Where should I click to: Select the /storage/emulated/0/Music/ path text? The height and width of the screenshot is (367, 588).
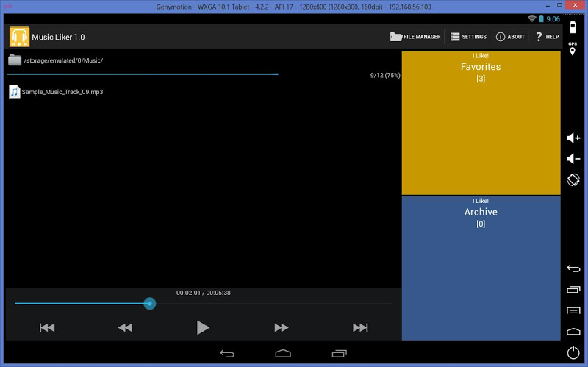63,60
